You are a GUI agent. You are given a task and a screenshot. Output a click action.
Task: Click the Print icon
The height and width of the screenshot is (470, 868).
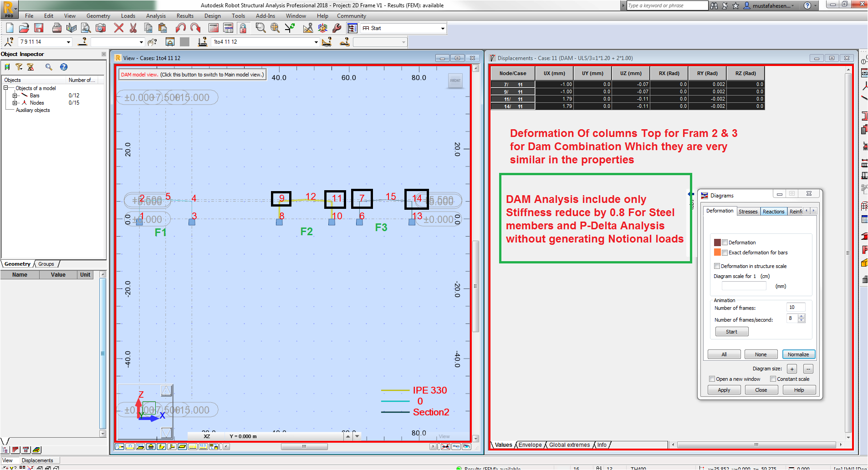pyautogui.click(x=57, y=28)
